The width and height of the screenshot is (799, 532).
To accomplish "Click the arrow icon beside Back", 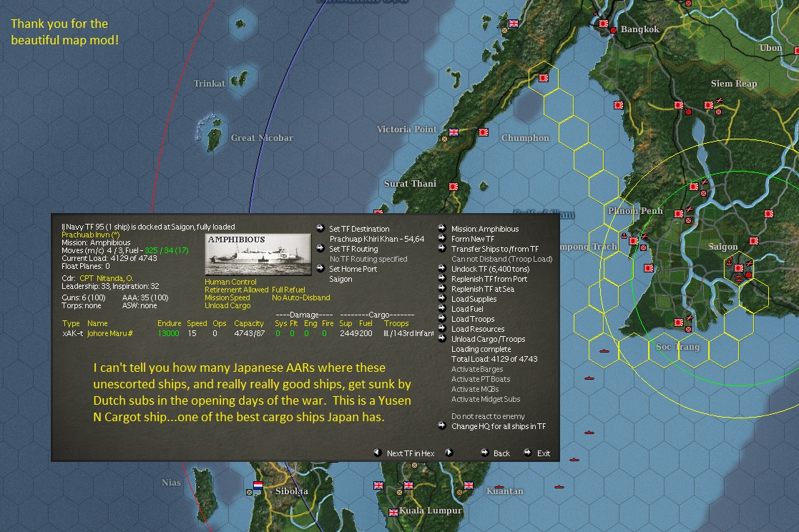I will click(484, 453).
